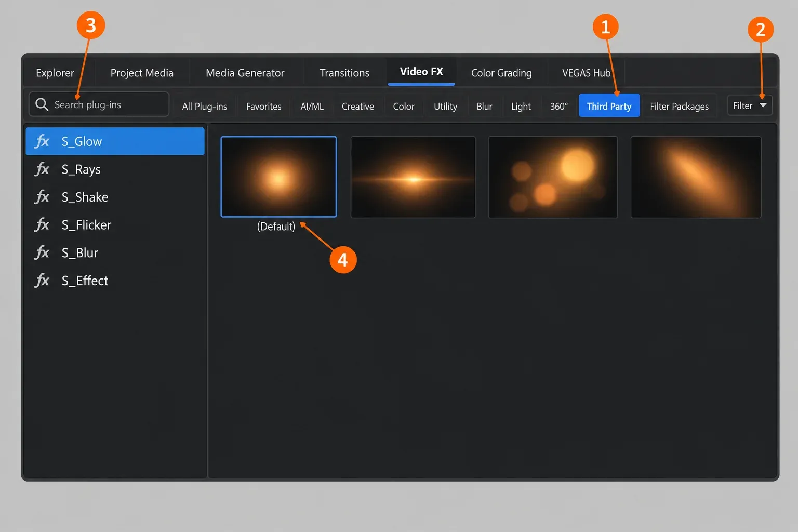Filter plug-ins by Creative category
Image resolution: width=798 pixels, height=532 pixels.
point(358,106)
